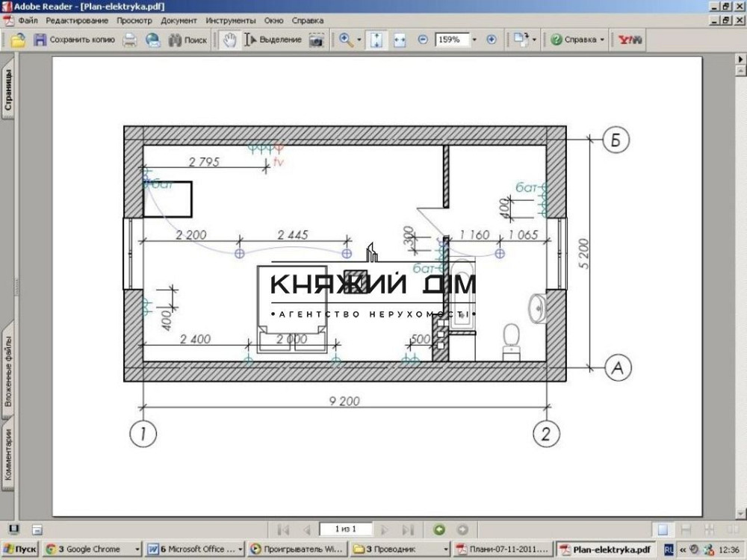The image size is (747, 560).
Task: Open the Файл menu
Action: [28, 21]
